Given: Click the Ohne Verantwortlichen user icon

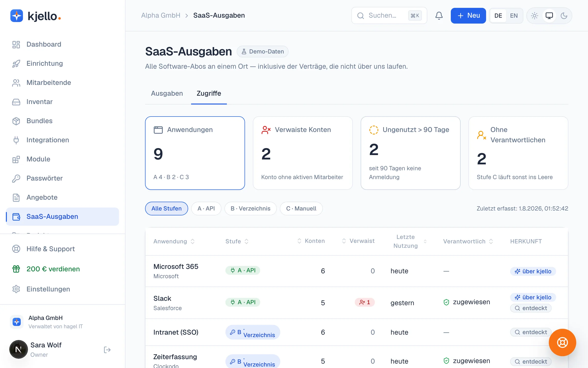Looking at the screenshot, I should coord(481,135).
